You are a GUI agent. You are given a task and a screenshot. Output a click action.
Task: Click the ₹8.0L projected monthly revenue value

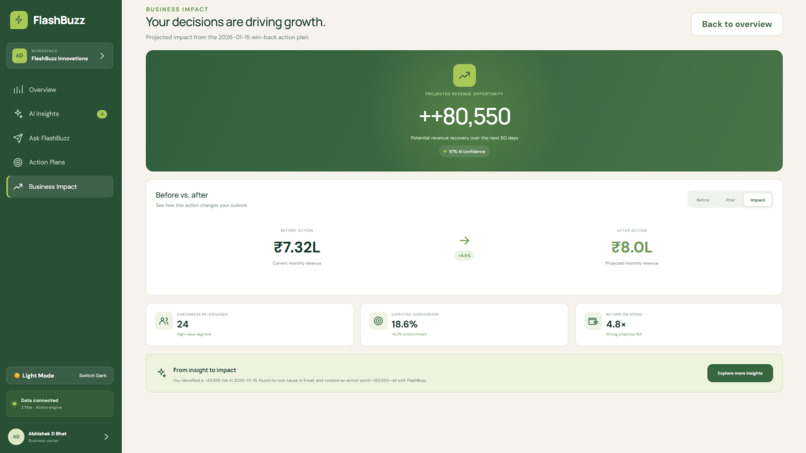point(631,247)
